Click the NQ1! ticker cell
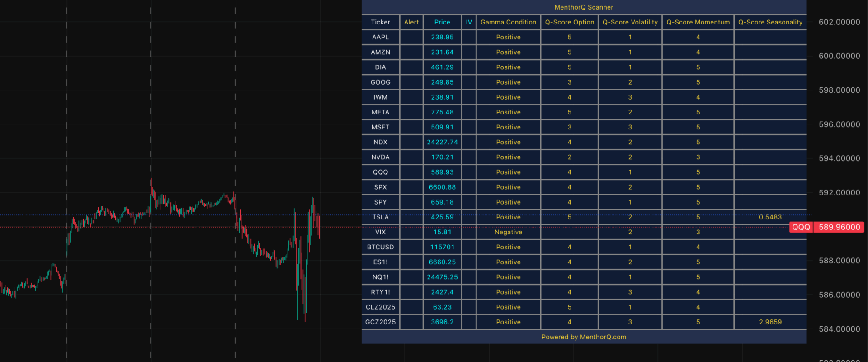The image size is (868, 362). 380,277
